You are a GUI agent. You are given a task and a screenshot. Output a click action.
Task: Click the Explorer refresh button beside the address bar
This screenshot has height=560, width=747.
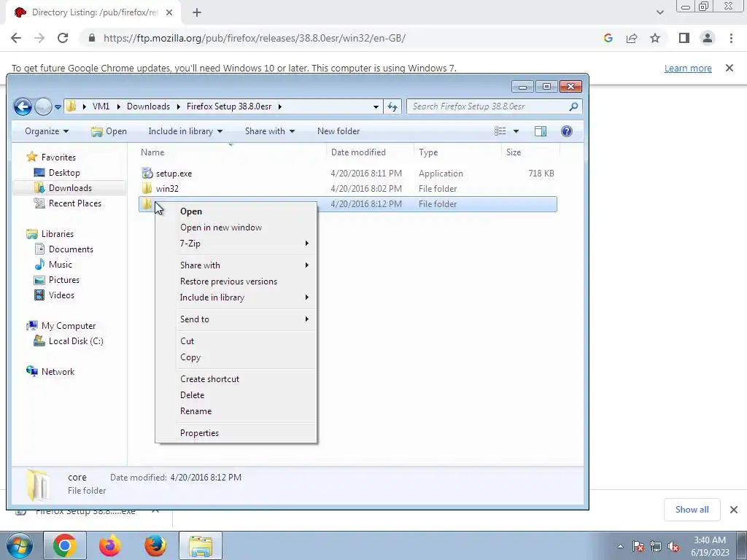point(392,106)
